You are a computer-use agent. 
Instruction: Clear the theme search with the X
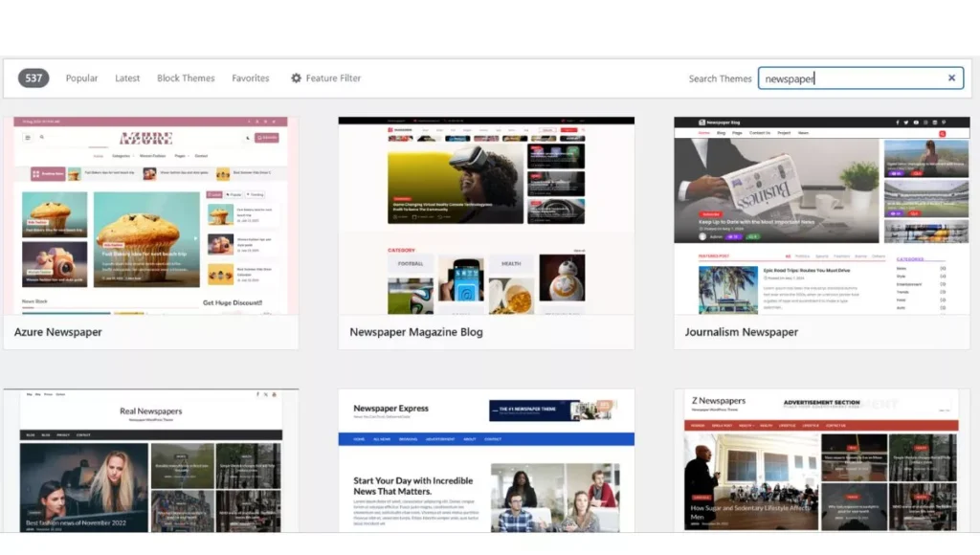click(951, 78)
